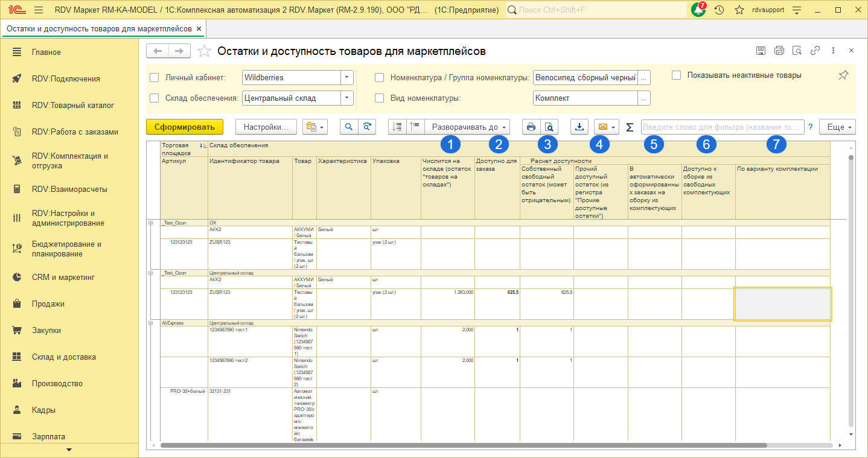Viewport: 868px width, 458px height.
Task: Click the sum sigma icon
Action: (630, 127)
